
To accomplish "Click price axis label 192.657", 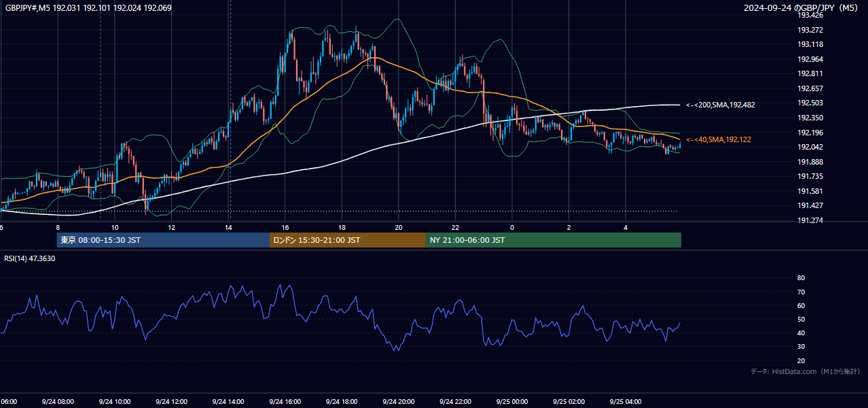I will point(810,88).
